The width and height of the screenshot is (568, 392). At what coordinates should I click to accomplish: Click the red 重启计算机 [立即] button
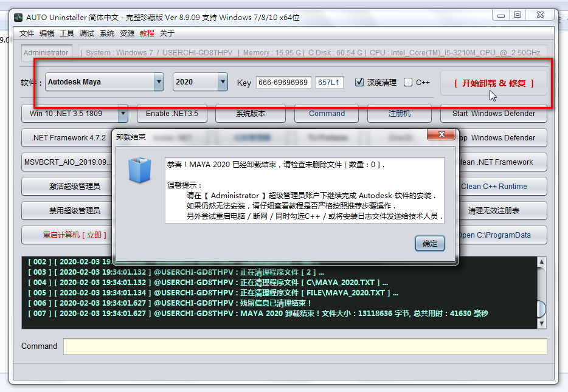click(67, 235)
